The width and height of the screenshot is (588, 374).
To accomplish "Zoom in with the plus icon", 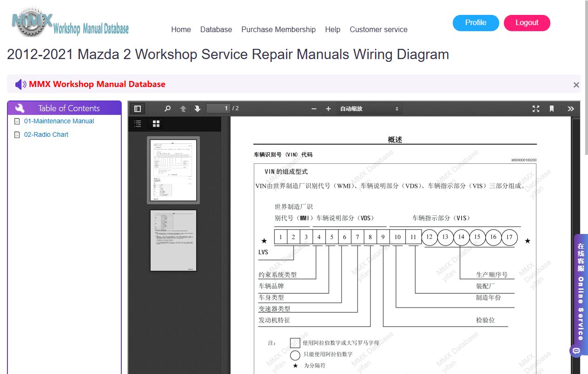I will [x=328, y=109].
